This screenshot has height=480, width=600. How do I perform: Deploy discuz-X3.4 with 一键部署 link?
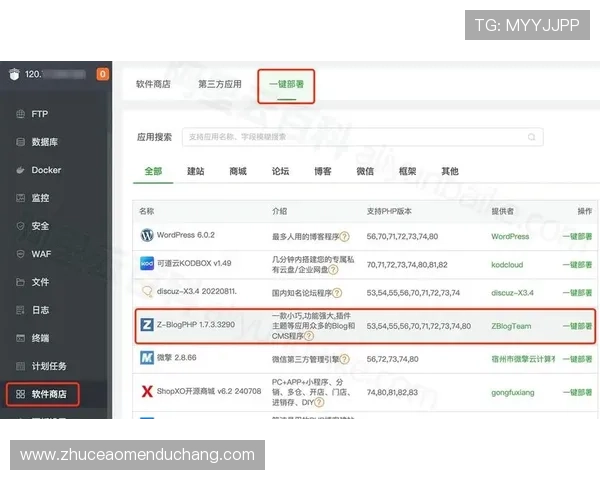577,293
